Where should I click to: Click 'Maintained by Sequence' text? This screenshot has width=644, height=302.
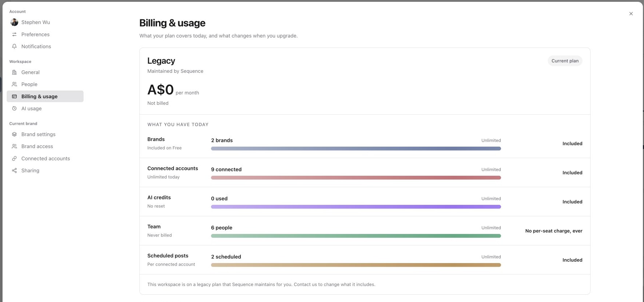click(x=175, y=71)
